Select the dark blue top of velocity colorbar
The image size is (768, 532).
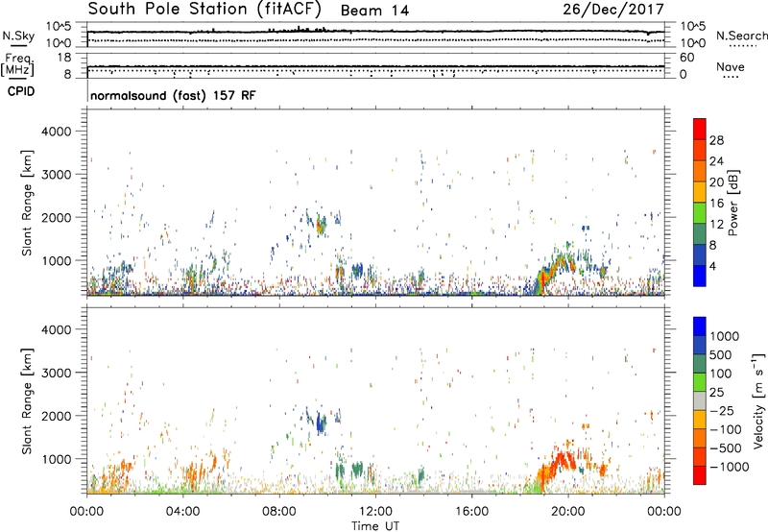tap(700, 326)
